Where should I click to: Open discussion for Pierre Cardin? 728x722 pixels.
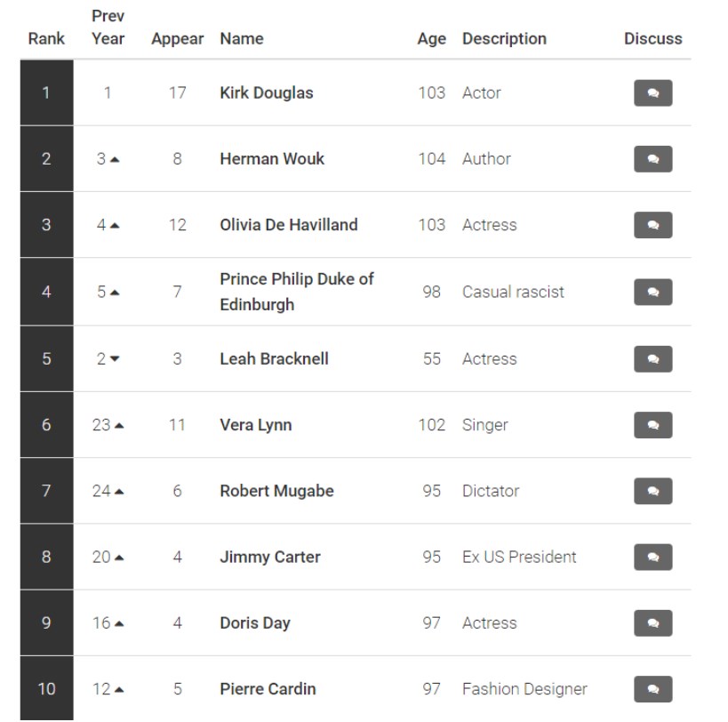pos(652,689)
